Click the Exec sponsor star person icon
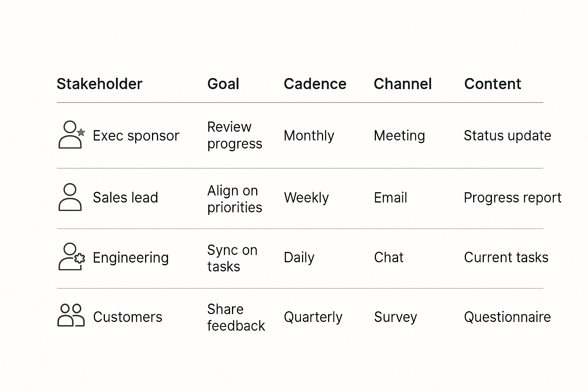This screenshot has width=588, height=392. [x=71, y=135]
